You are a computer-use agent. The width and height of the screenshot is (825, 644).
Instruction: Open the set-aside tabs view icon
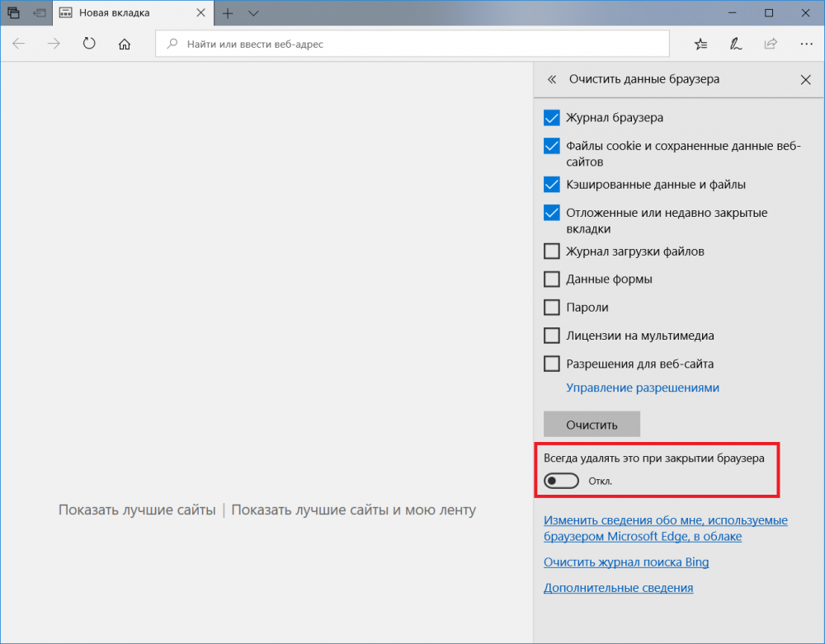click(x=14, y=12)
